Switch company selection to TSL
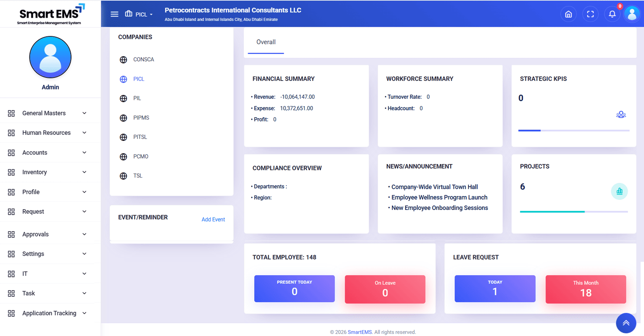The height and width of the screenshot is (336, 644). 137,175
